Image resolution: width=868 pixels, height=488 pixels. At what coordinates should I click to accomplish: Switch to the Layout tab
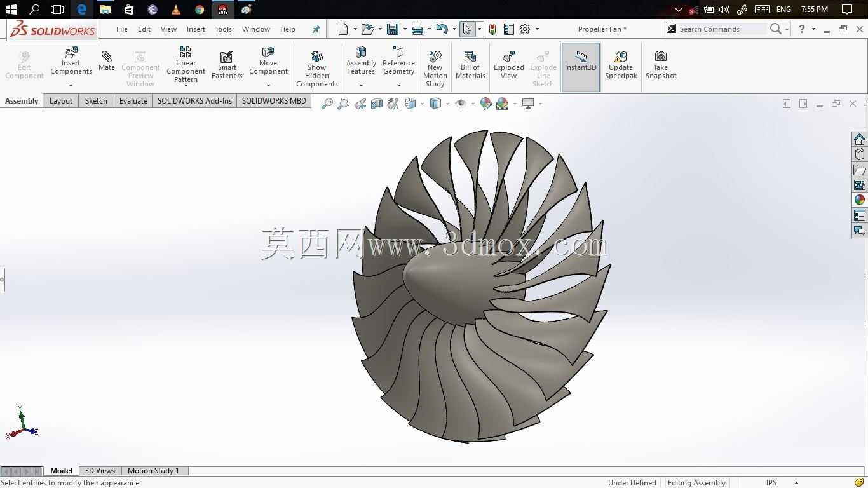[61, 101]
